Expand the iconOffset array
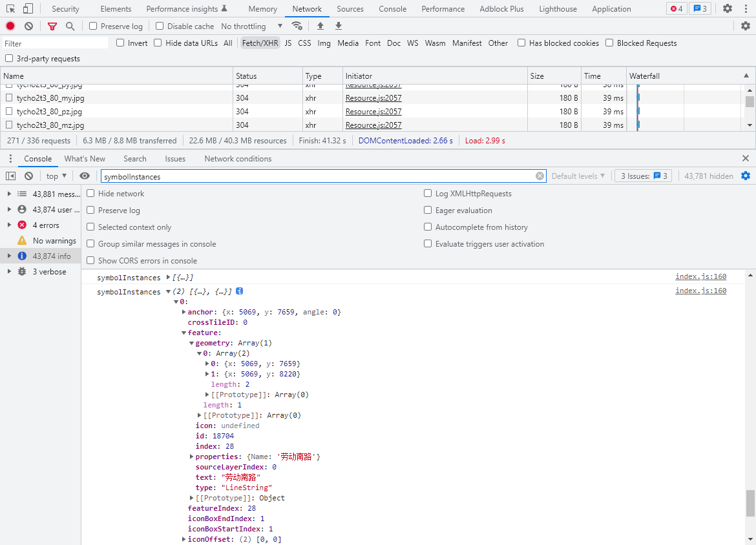 pos(184,539)
